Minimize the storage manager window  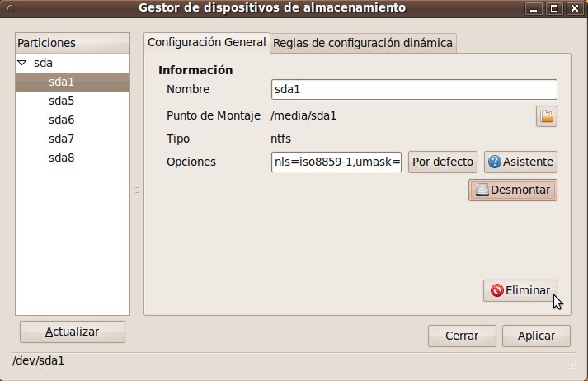[x=534, y=8]
